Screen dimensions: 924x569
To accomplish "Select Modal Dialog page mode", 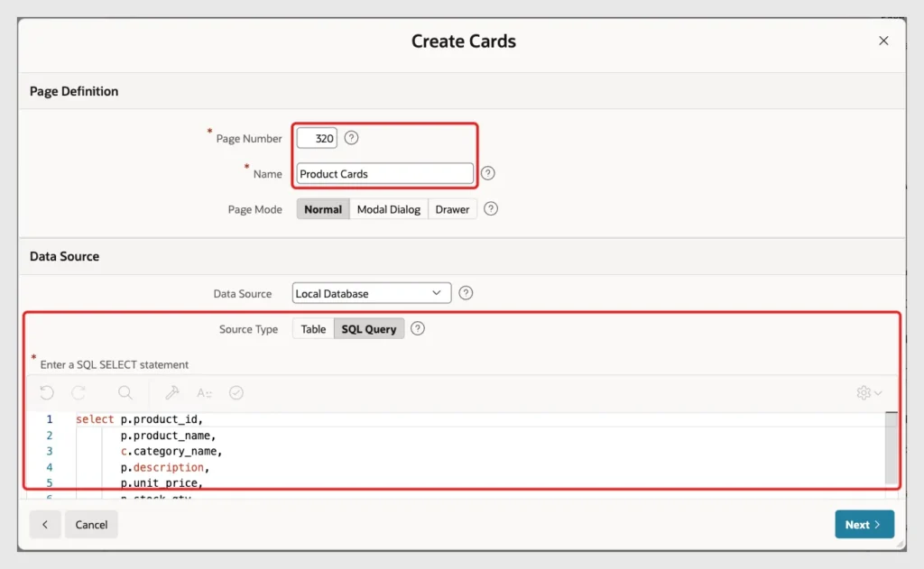I will tap(389, 209).
